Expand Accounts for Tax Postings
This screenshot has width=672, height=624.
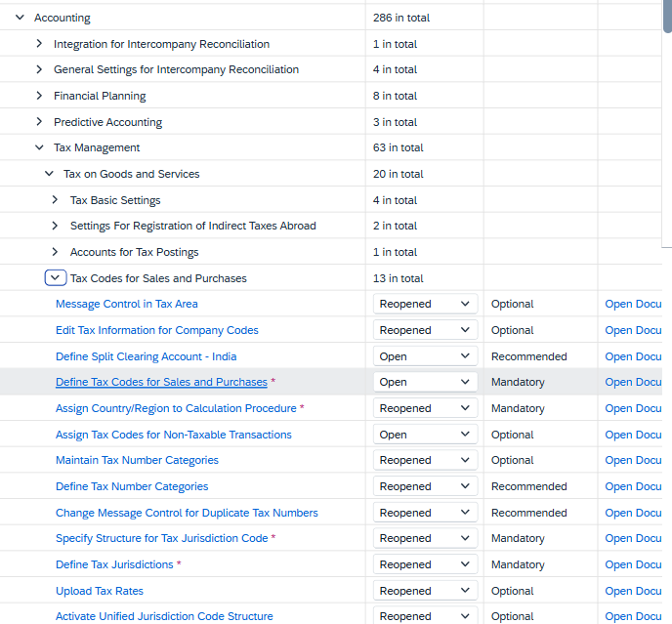[55, 252]
